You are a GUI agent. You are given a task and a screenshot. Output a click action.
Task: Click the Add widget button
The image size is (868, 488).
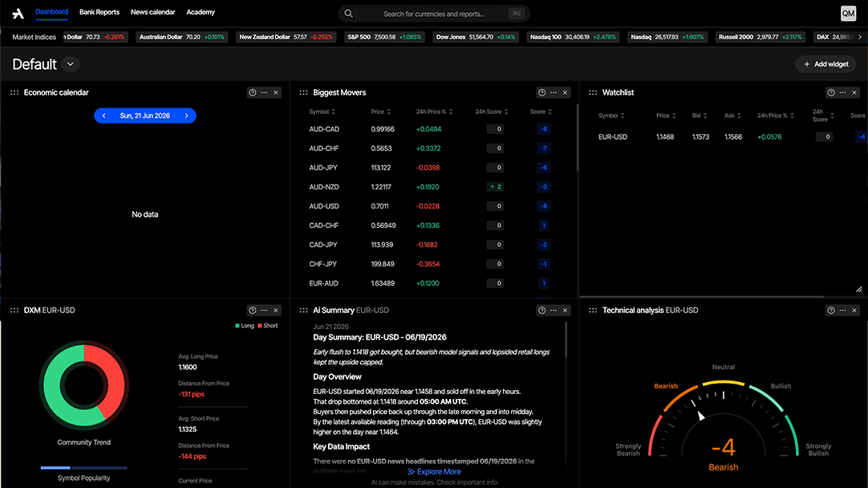tap(826, 64)
